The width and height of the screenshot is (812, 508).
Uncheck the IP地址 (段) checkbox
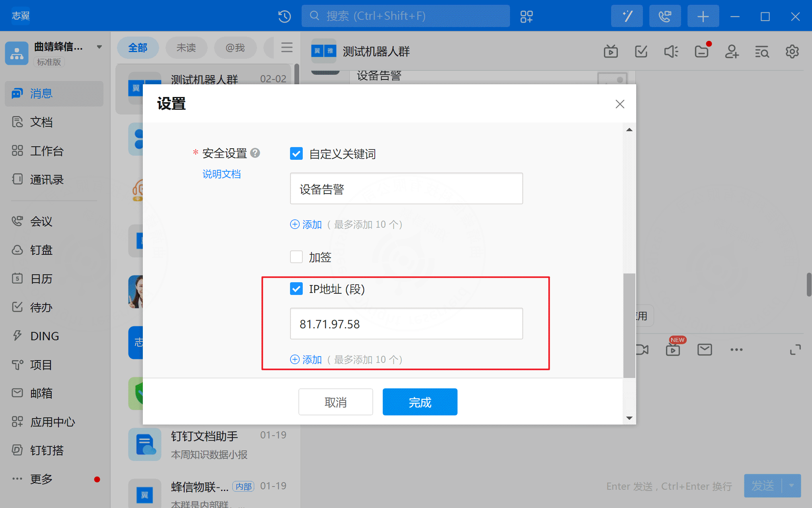[x=296, y=289]
